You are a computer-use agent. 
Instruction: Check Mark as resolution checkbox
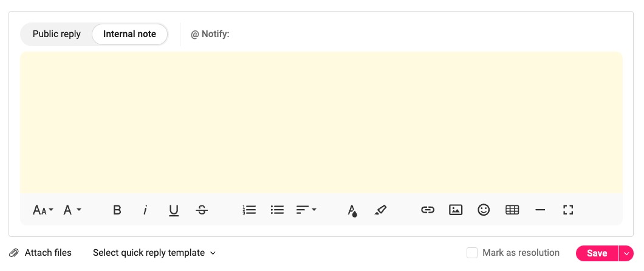click(472, 253)
